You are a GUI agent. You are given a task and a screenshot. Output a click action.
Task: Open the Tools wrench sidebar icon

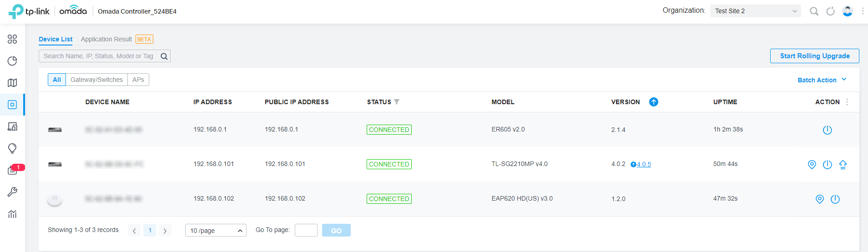12,192
